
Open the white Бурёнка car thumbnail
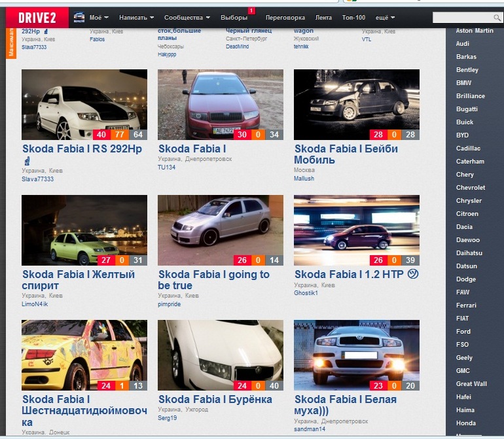click(221, 355)
